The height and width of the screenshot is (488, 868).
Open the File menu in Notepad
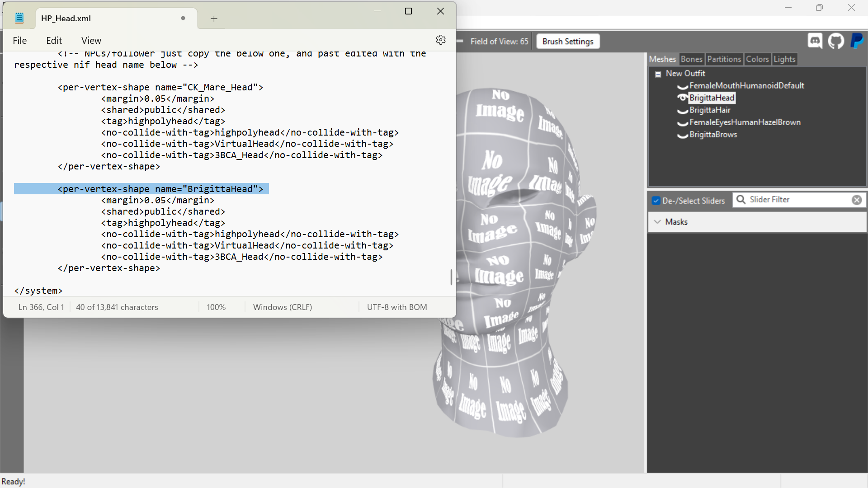click(x=20, y=41)
